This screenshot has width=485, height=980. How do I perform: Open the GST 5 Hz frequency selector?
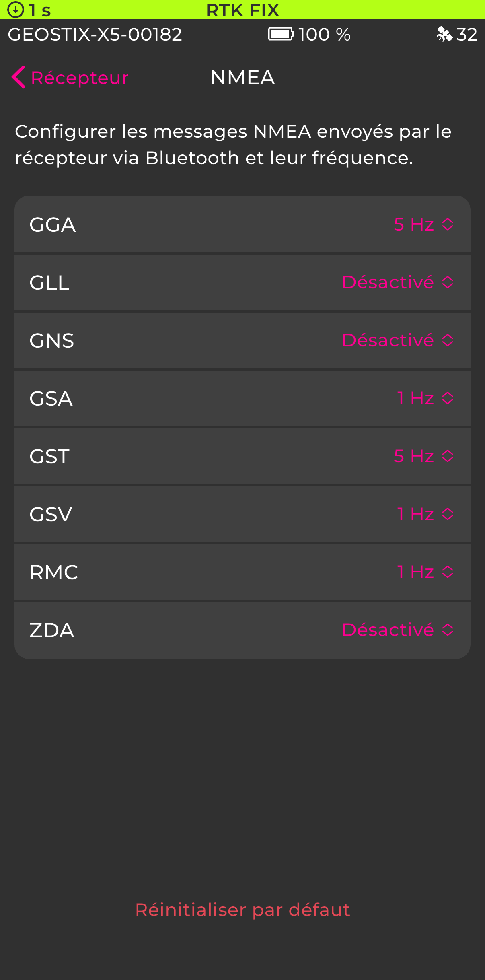point(423,456)
